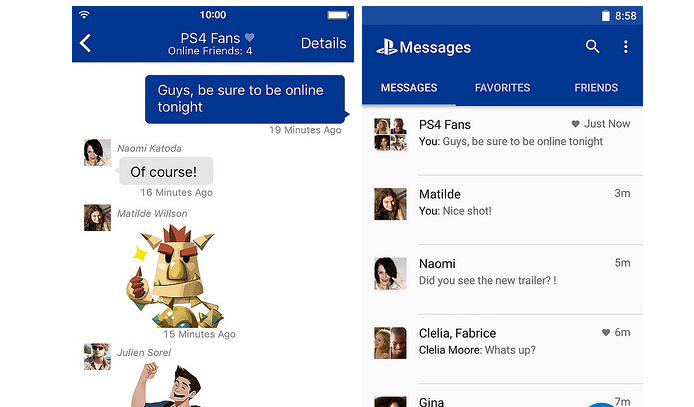Tap Matilde's avatar in messages list
Screen dimensions: 694x407
point(390,204)
